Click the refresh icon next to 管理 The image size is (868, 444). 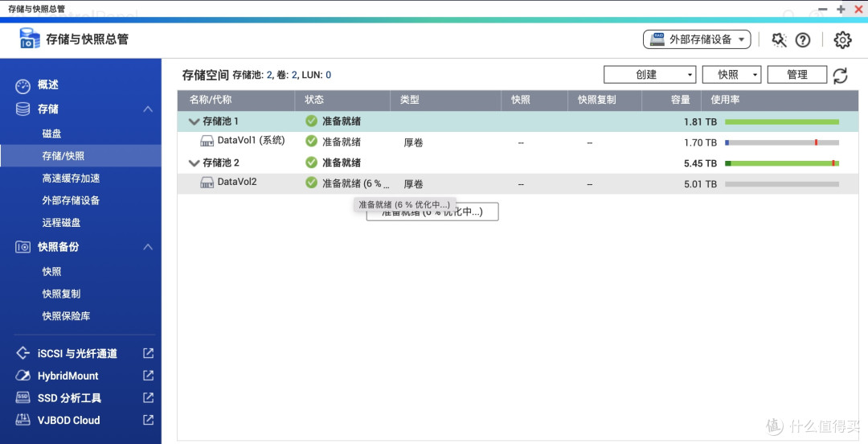tap(840, 75)
